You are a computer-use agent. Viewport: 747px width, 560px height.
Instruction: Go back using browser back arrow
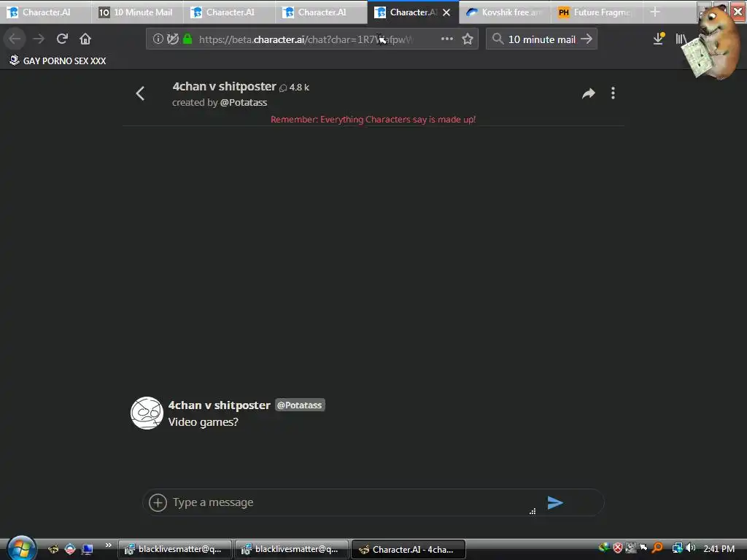[x=15, y=39]
